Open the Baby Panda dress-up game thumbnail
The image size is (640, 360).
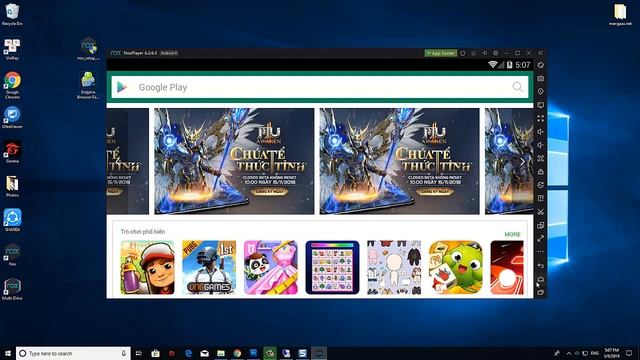[271, 267]
